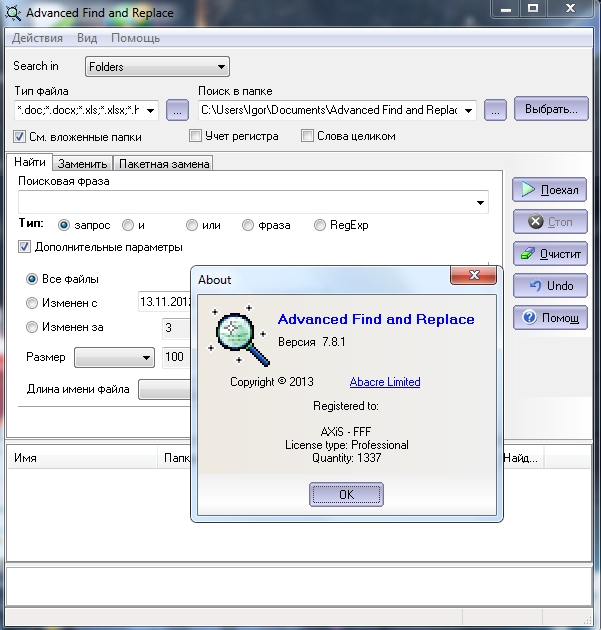Viewport: 601px width, 630px height.
Task: Click the Стоп button
Action: coord(550,221)
